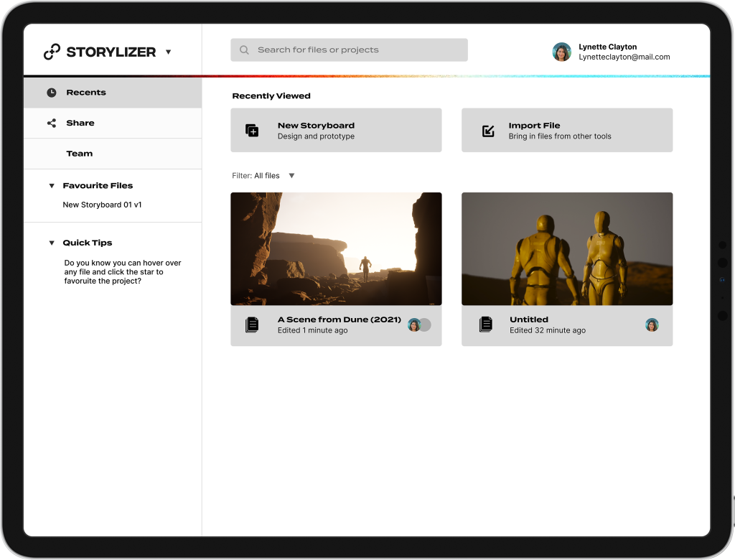Click the grey collaborator circle on Dune card
Screen dimensions: 735x560
426,325
